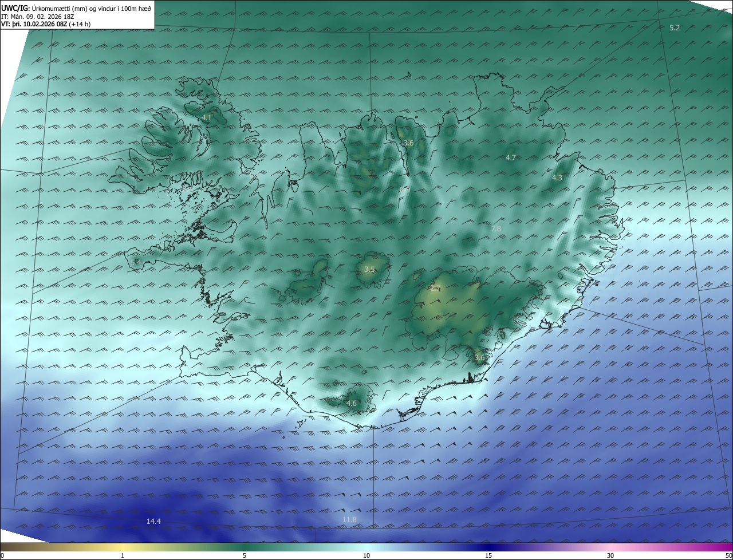Click the '1' tick label on the color scale
This screenshot has height=560, width=733.
[x=122, y=556]
